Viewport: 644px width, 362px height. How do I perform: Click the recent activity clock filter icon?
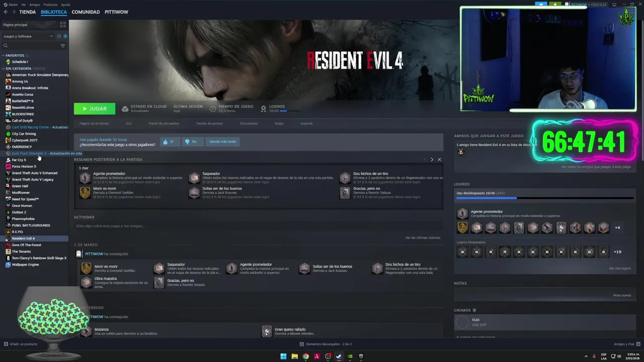[59, 36]
